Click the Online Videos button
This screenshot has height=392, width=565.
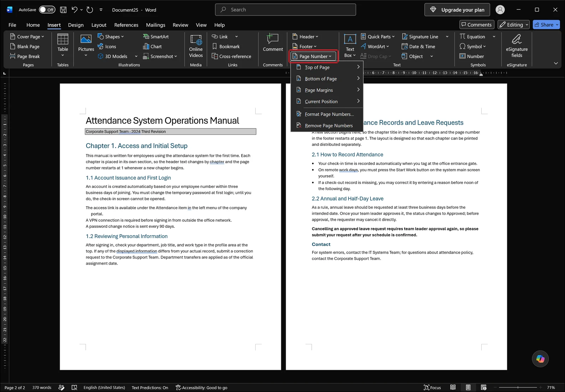coord(196,46)
